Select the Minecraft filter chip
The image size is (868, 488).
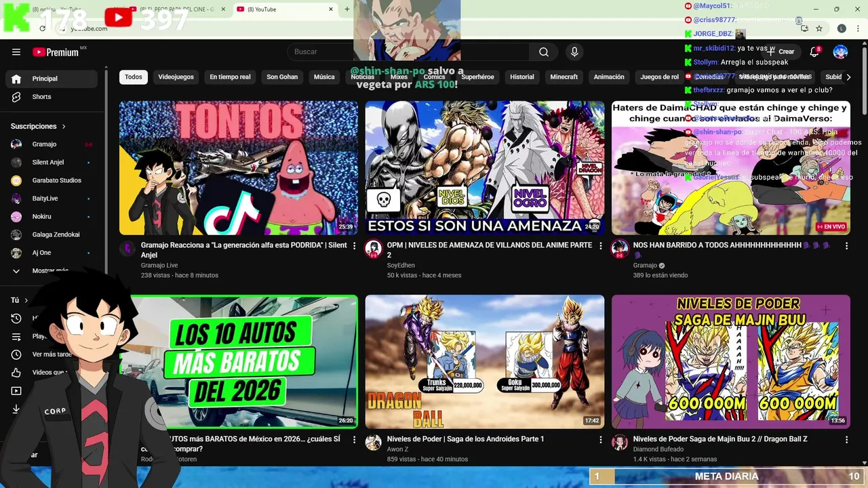(564, 77)
